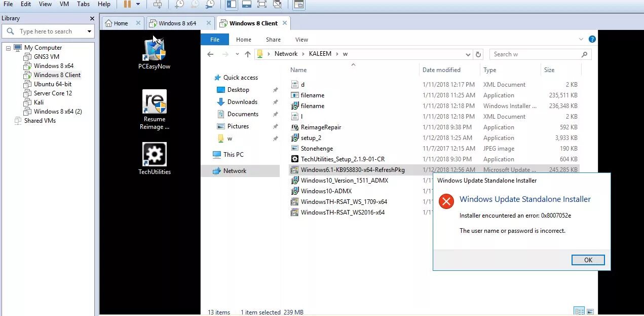644x316 pixels.
Task: Click the Explorer help question icon
Action: point(592,39)
